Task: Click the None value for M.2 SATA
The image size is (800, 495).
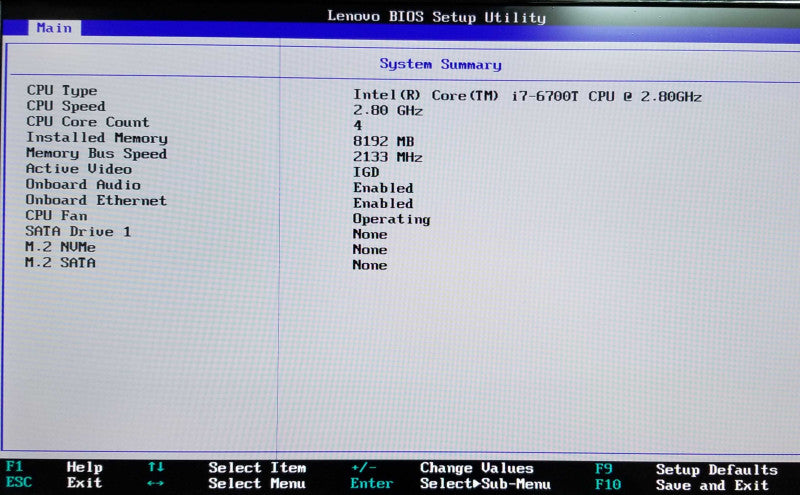Action: click(x=370, y=265)
